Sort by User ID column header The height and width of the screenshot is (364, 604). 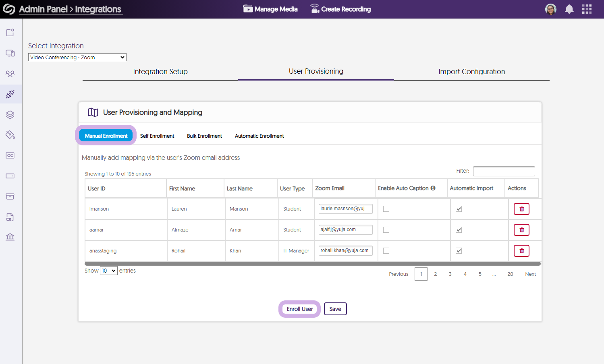(125, 188)
